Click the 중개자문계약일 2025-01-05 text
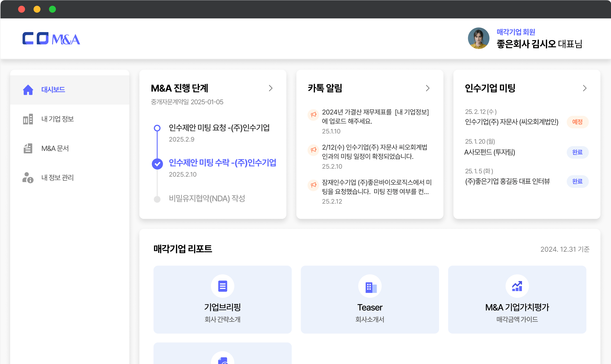611x364 pixels. pyautogui.click(x=187, y=102)
